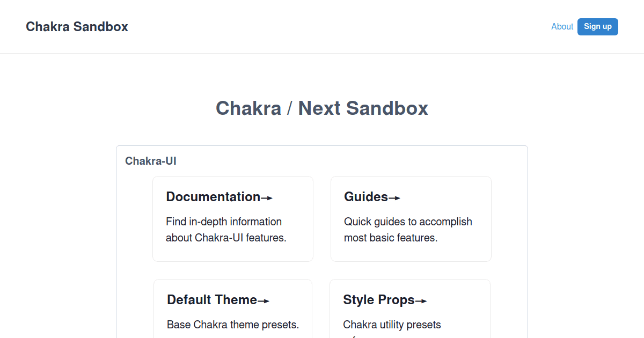Open the Documentation card
The image size is (644, 338).
232,219
